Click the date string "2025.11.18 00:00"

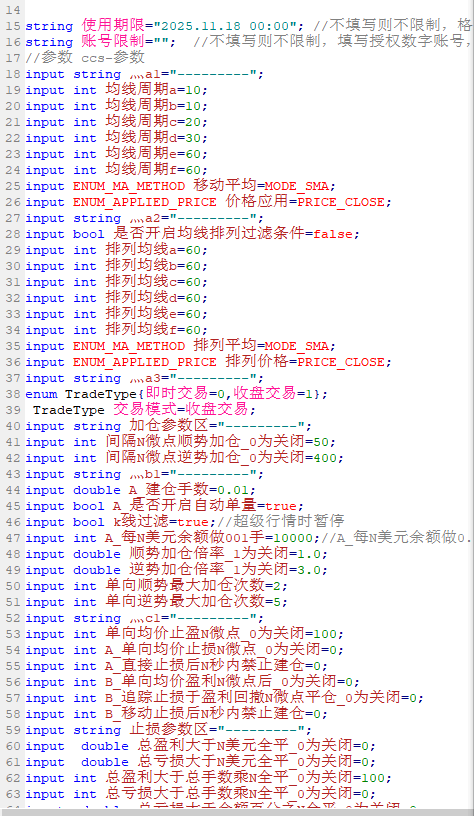[x=225, y=26]
